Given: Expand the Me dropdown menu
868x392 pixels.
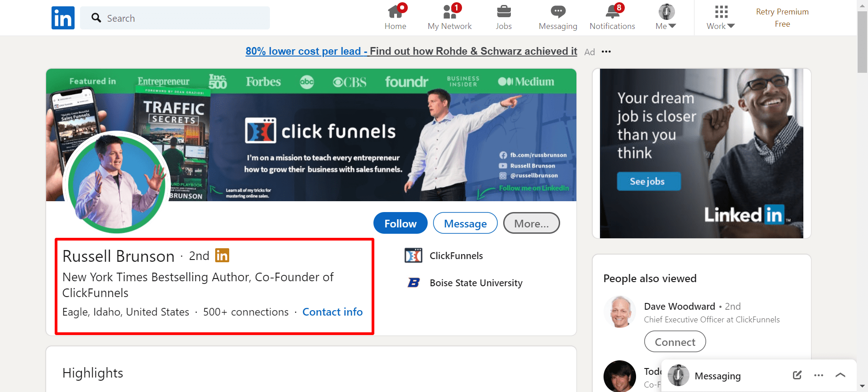Looking at the screenshot, I should coord(666,17).
